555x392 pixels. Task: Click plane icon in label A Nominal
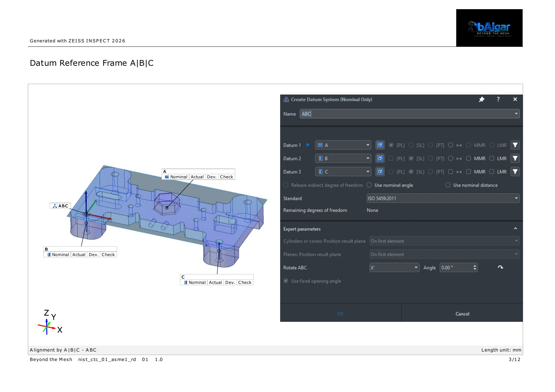[x=167, y=177]
